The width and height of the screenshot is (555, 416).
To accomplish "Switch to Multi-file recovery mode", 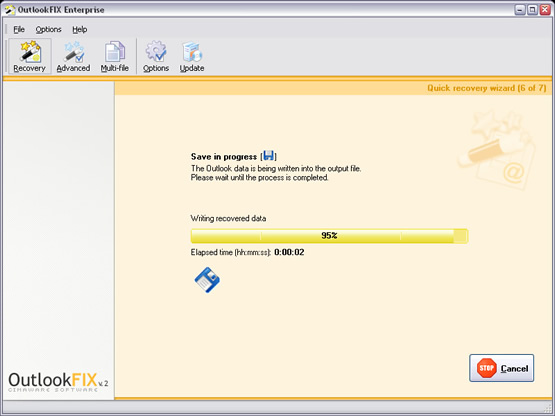I will tap(115, 56).
